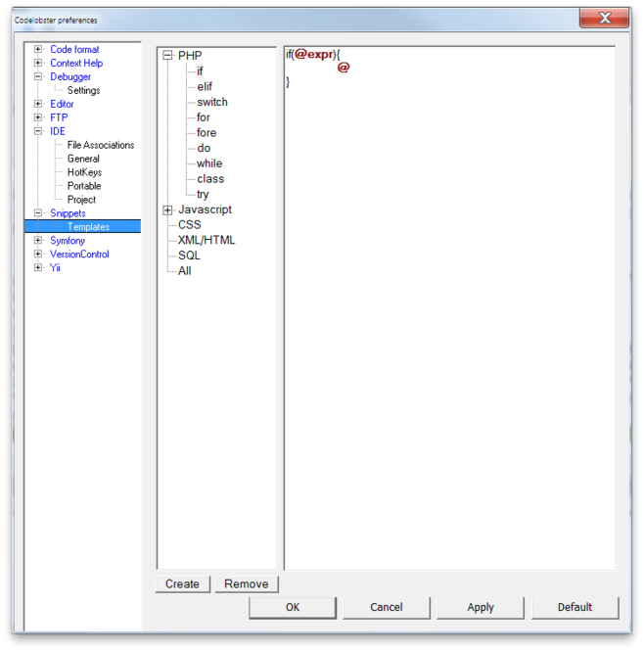
Task: Select the XML/HTML template group
Action: [x=207, y=240]
